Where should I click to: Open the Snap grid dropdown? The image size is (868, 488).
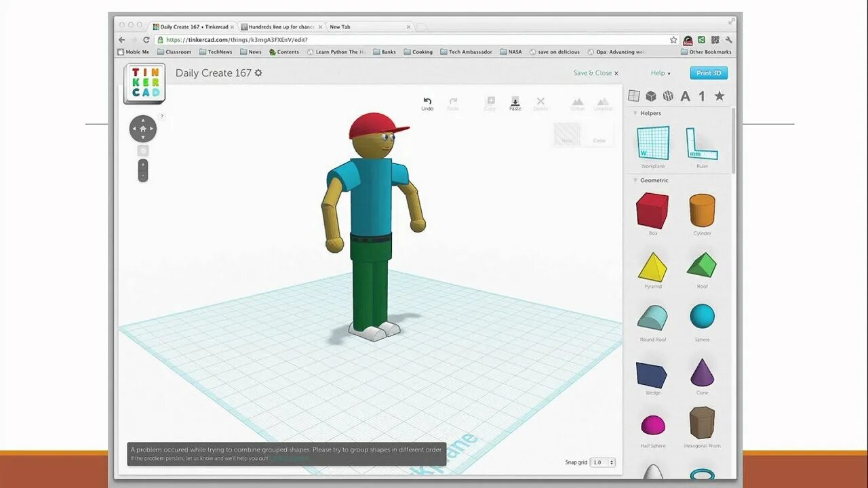[603, 462]
